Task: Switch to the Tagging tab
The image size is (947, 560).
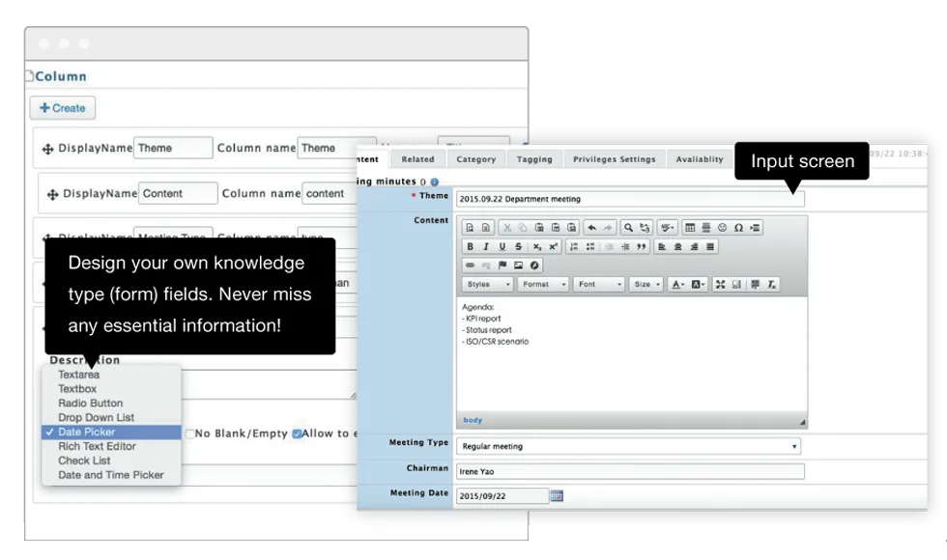Action: point(534,159)
